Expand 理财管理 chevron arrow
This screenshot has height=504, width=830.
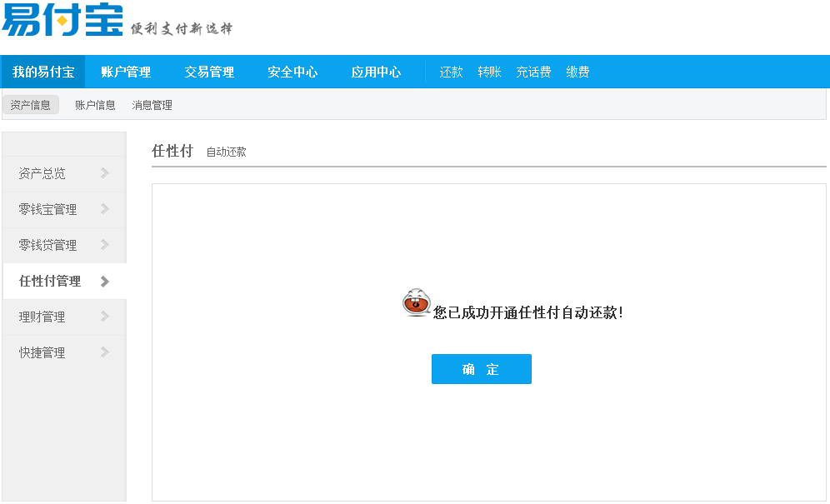pyautogui.click(x=105, y=317)
